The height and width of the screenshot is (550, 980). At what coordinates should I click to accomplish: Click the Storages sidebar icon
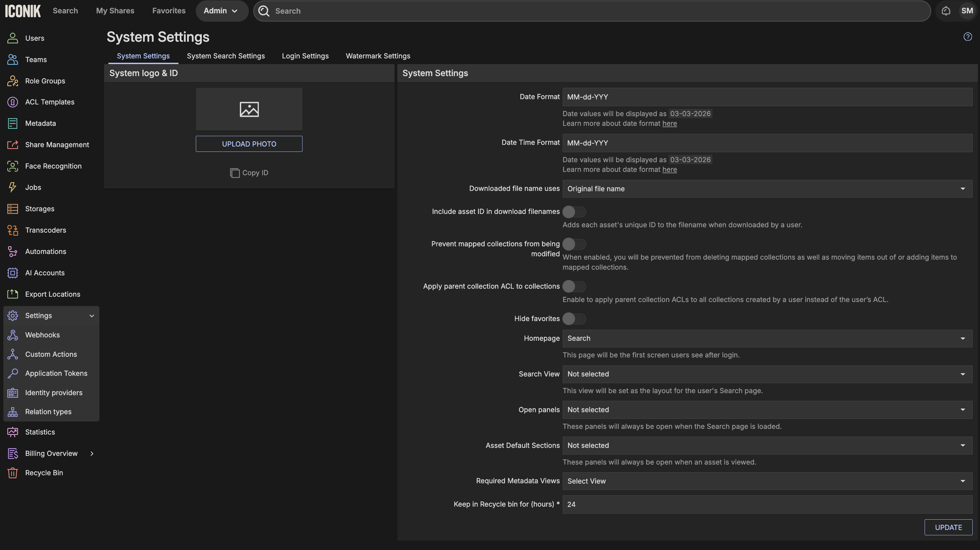click(x=13, y=209)
